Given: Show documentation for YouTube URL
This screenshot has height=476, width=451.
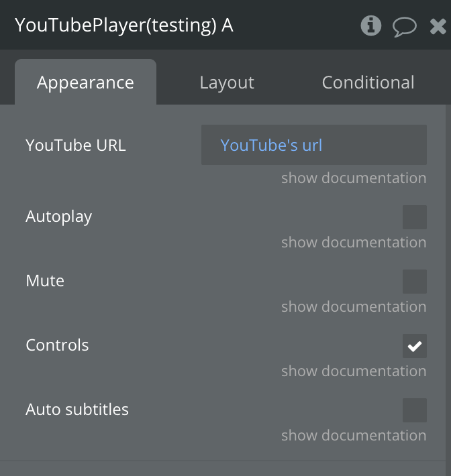Looking at the screenshot, I should click(x=354, y=178).
